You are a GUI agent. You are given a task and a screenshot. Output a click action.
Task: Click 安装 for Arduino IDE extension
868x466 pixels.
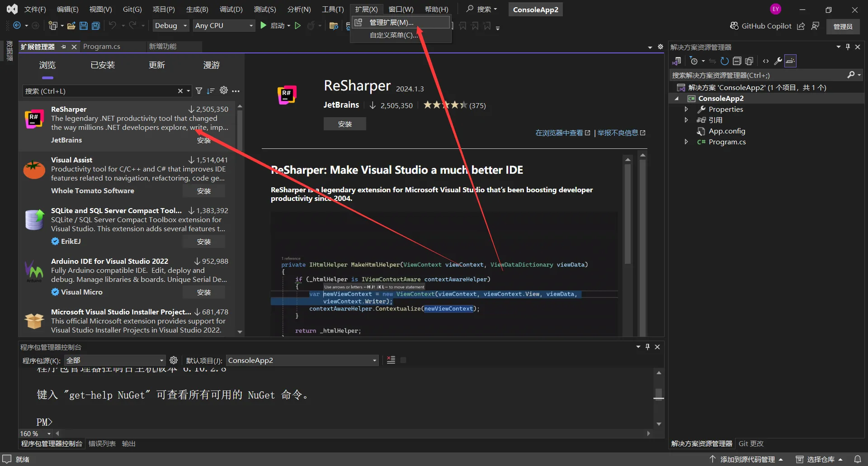204,292
